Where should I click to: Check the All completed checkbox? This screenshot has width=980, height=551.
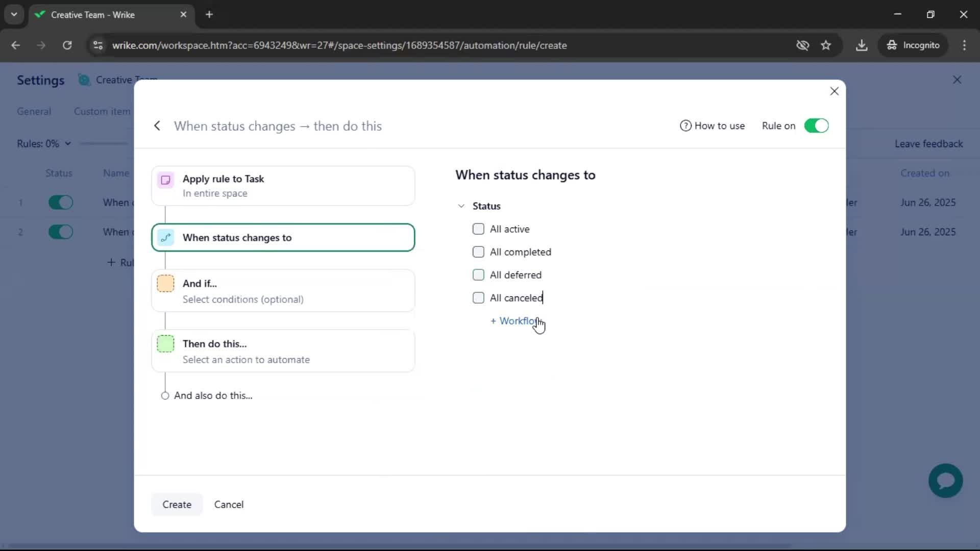click(x=478, y=252)
